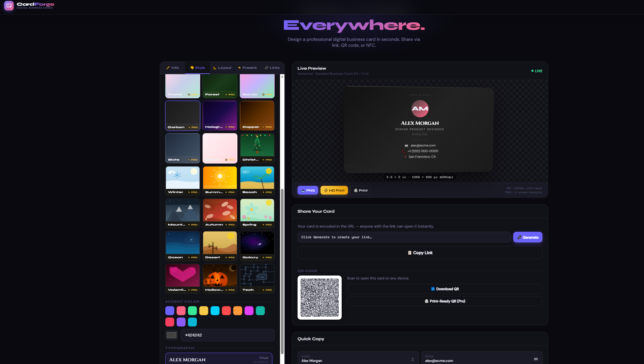This screenshot has height=364, width=644.
Task: Select the Beach palm theme
Action: point(257,181)
